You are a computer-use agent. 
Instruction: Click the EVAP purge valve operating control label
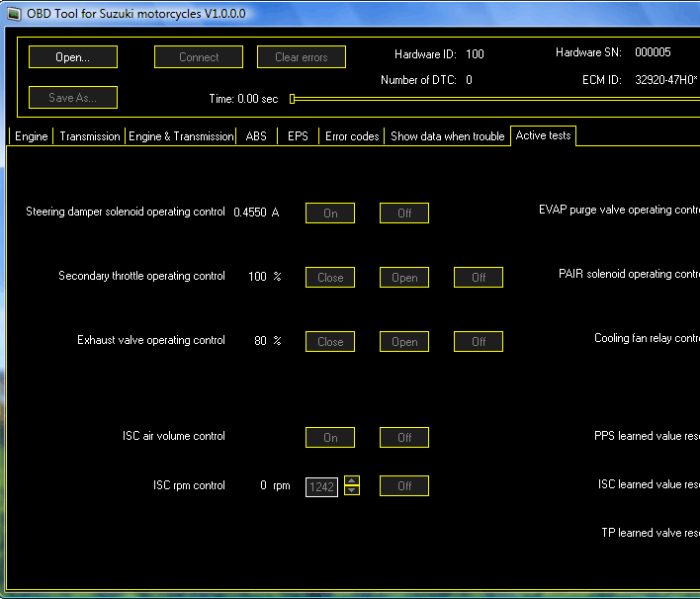pos(619,210)
